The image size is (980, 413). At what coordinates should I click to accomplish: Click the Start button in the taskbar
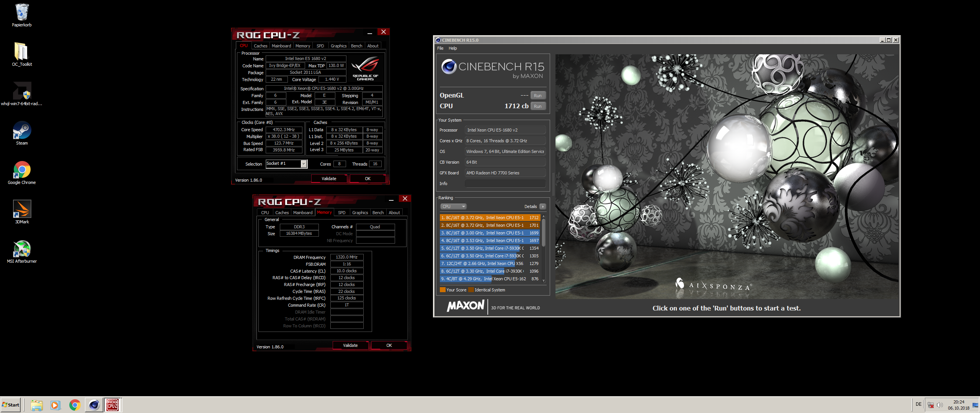coord(11,405)
